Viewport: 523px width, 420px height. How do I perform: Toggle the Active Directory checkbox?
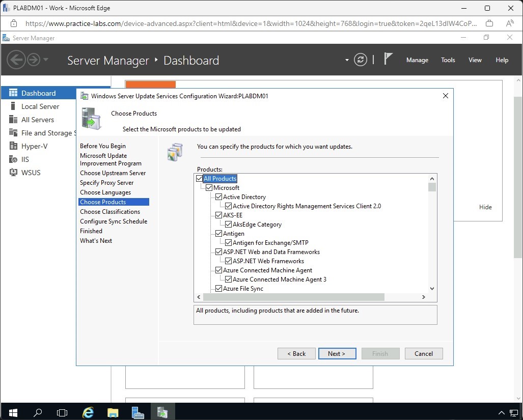(x=218, y=197)
